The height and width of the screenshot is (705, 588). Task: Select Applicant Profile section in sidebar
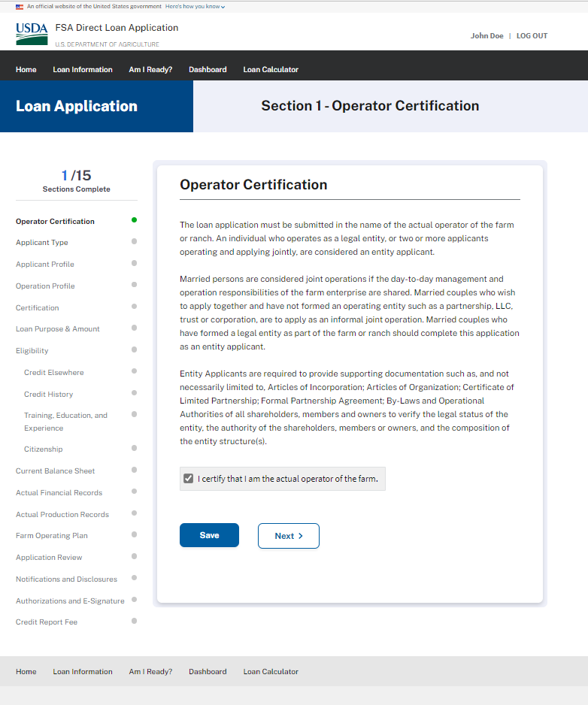[x=45, y=265]
